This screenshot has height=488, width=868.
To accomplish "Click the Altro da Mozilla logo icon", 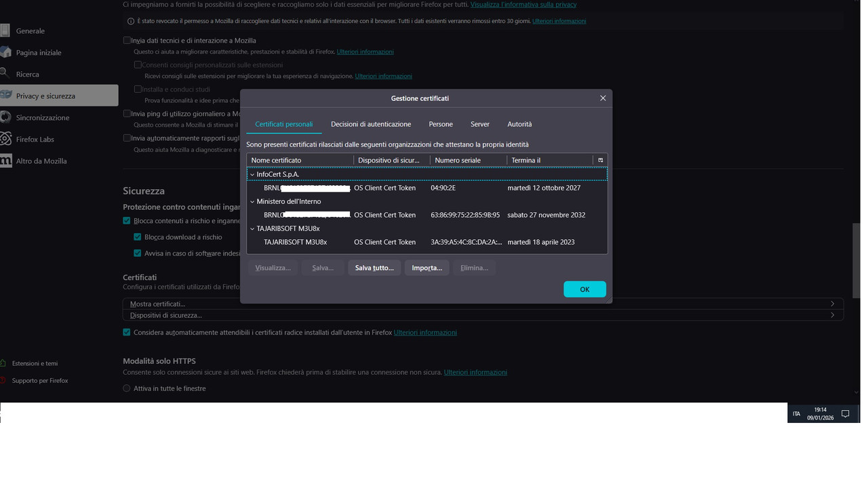I will coord(5,161).
